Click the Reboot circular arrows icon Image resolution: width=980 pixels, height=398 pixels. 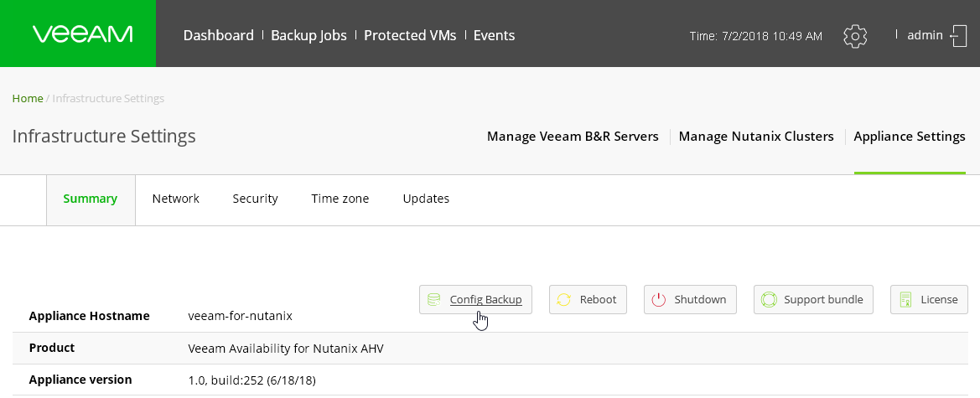563,299
